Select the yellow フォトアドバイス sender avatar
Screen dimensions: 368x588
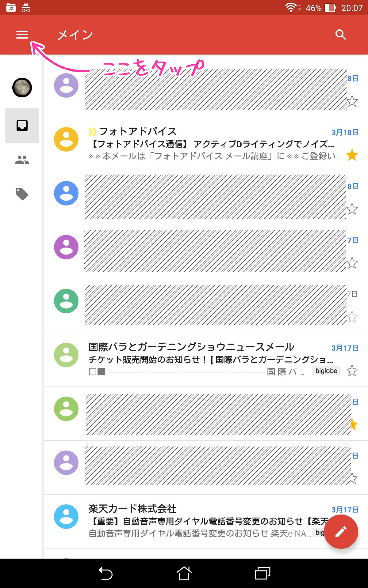coord(66,139)
